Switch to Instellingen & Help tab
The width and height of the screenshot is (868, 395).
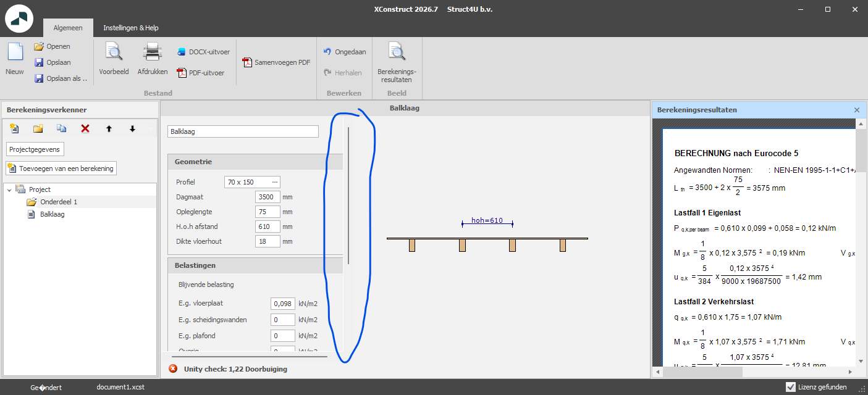[x=130, y=28]
